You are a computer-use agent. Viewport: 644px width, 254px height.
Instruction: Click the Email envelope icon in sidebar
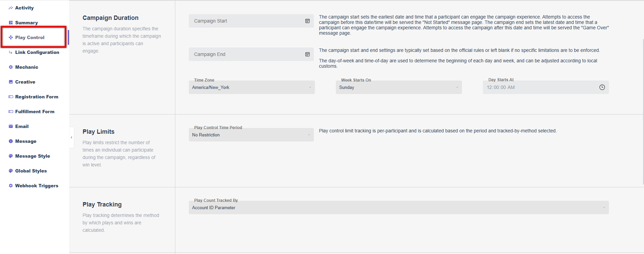[x=11, y=126]
